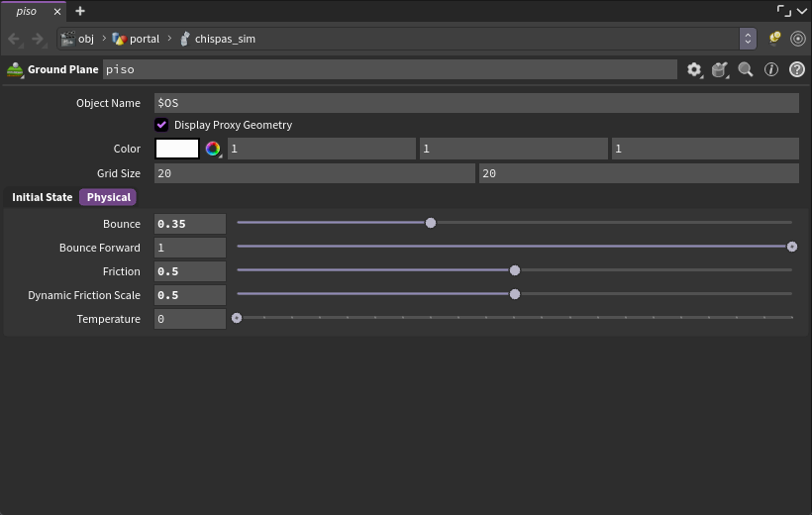
Task: Open the color wheel picker icon
Action: click(213, 149)
